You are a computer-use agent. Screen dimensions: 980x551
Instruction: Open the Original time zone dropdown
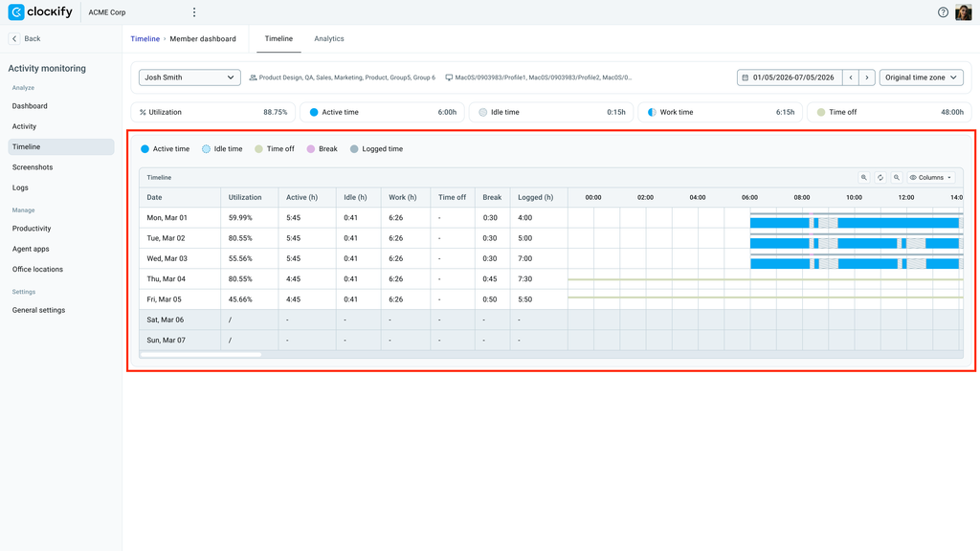(921, 77)
